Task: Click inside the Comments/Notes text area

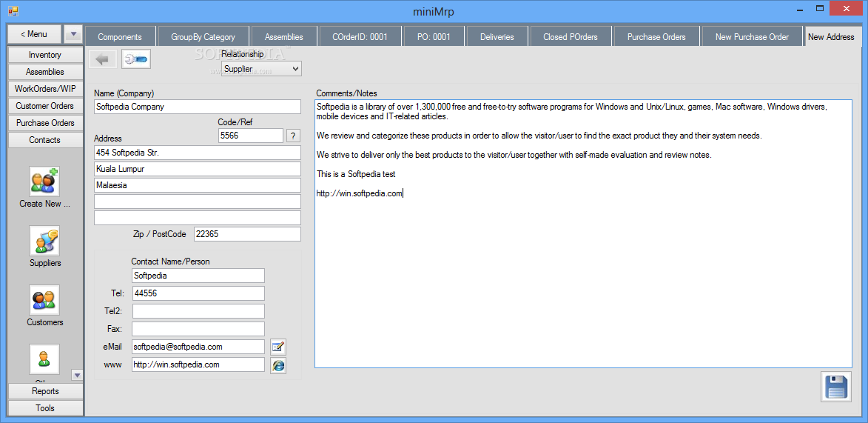Action: pyautogui.click(x=583, y=233)
